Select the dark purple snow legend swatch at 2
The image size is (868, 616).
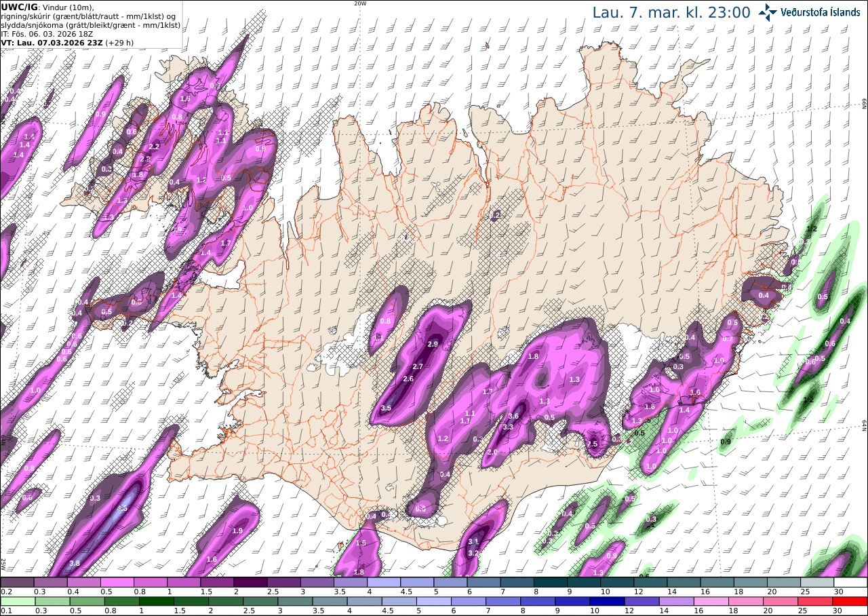coord(251,582)
